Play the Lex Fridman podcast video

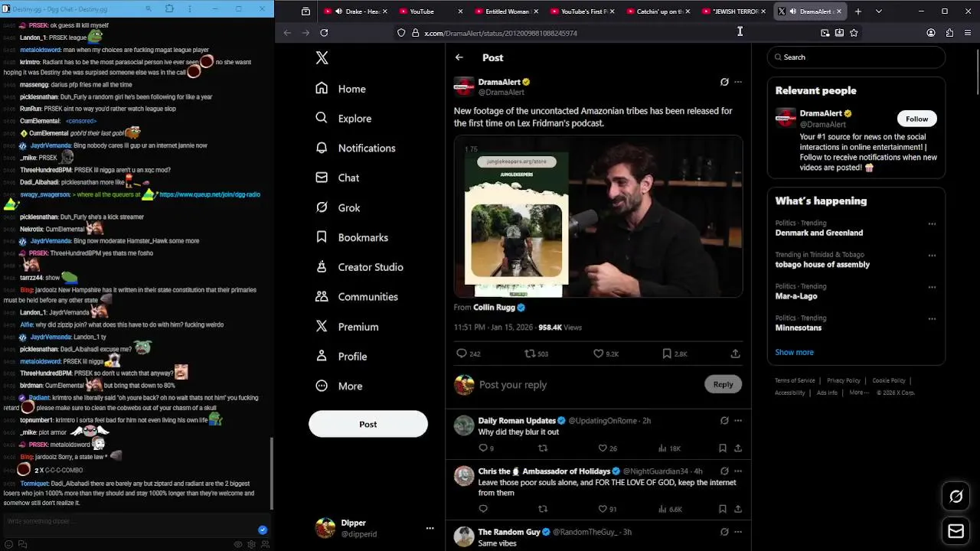point(598,217)
